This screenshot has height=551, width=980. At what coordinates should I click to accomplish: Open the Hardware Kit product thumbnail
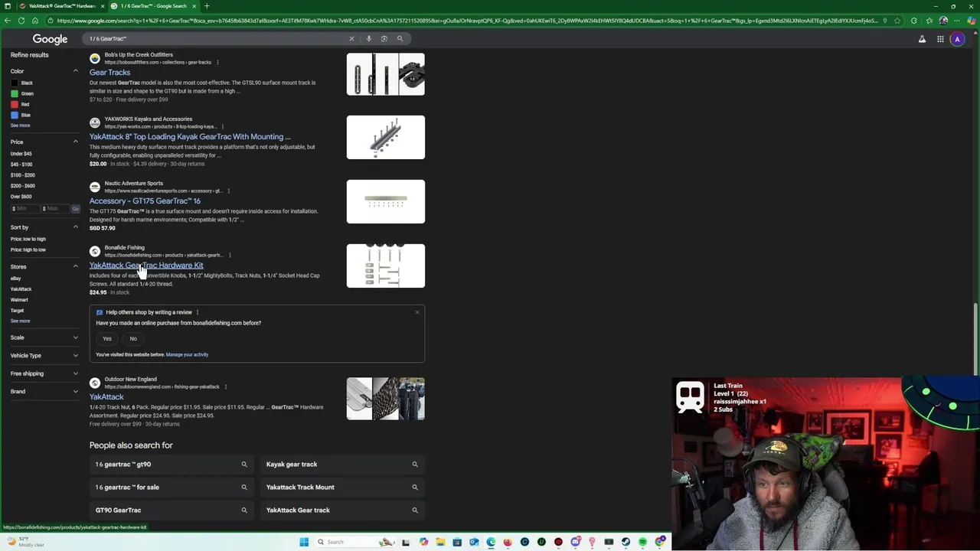point(385,266)
